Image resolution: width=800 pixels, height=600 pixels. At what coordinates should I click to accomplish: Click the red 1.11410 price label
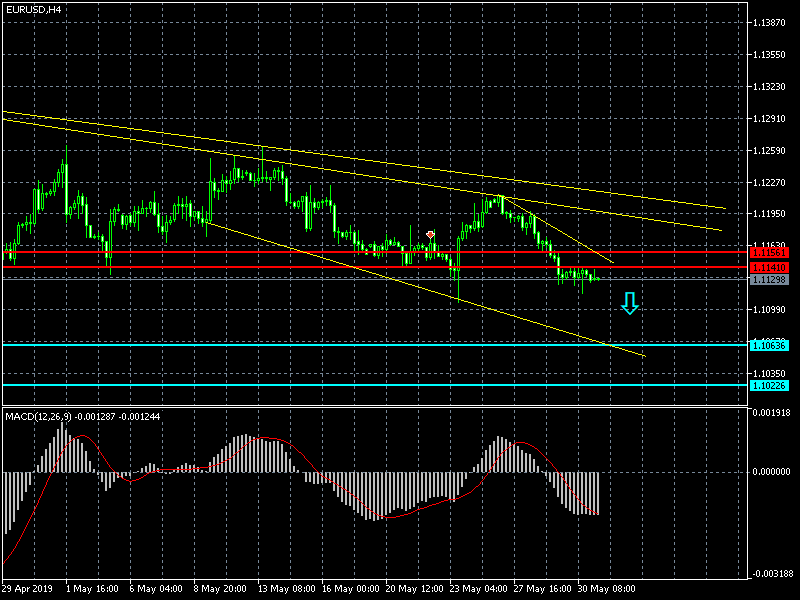(769, 268)
